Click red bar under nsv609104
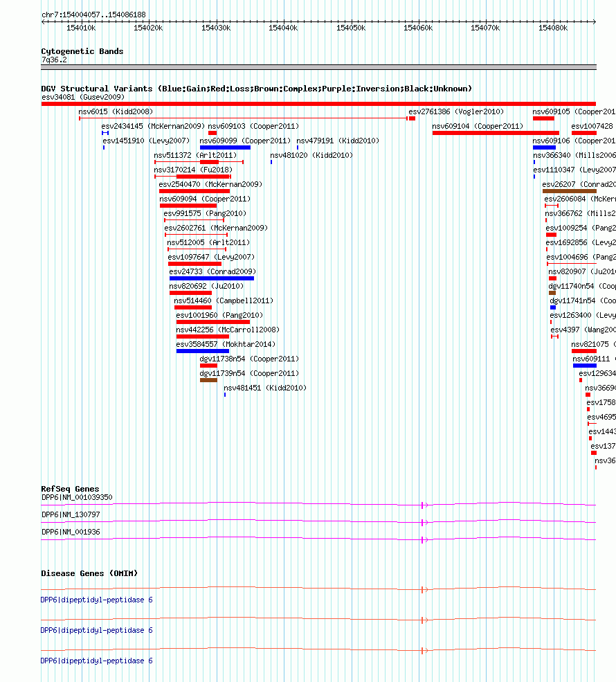The image size is (616, 682). tap(496, 133)
